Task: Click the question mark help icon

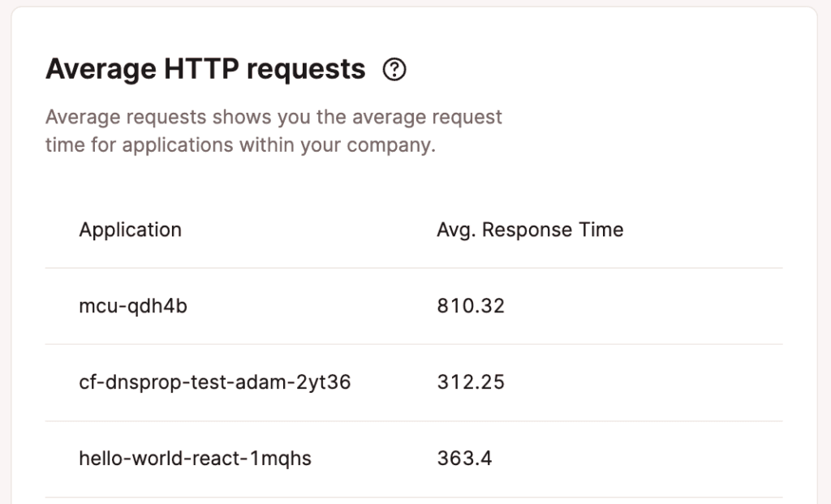Action: pos(394,71)
